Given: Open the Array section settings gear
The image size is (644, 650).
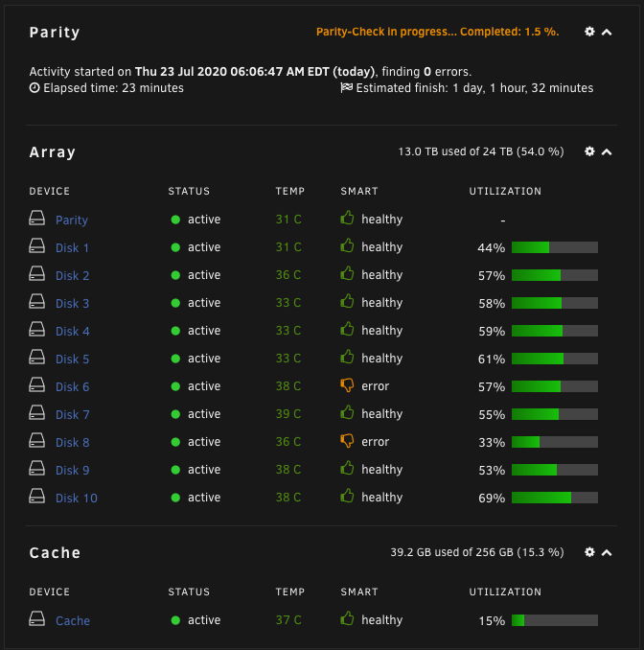Looking at the screenshot, I should 589,151.
